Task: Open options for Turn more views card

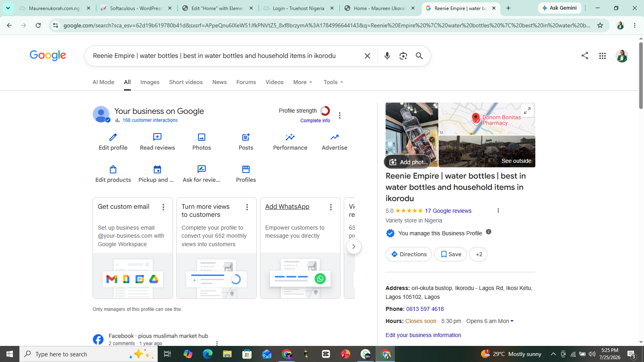Action: tap(247, 207)
